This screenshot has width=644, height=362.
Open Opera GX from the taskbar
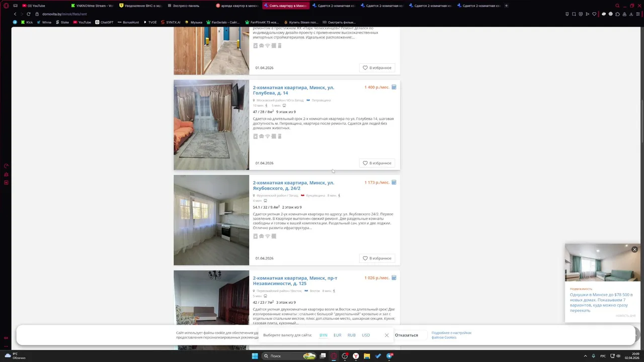point(334,356)
